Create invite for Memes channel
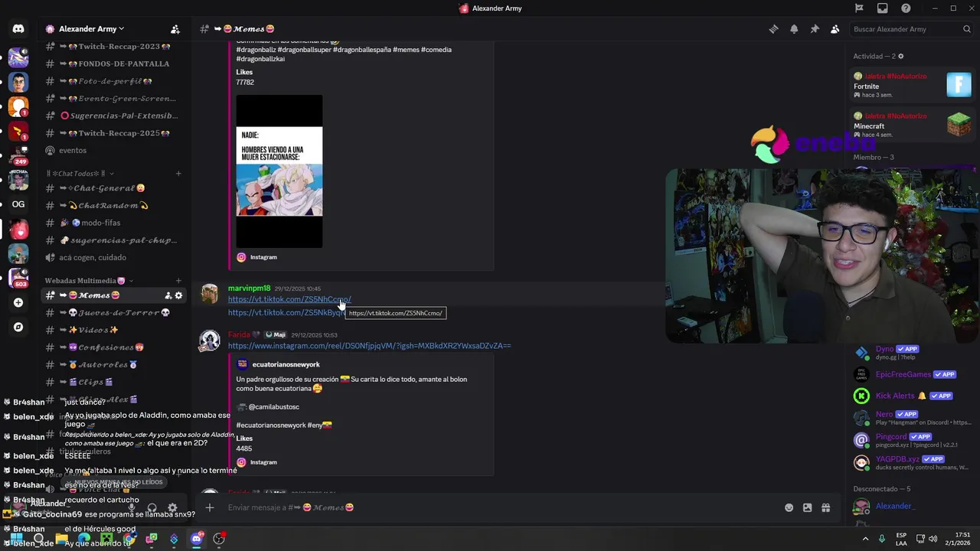The width and height of the screenshot is (980, 551). 168,295
